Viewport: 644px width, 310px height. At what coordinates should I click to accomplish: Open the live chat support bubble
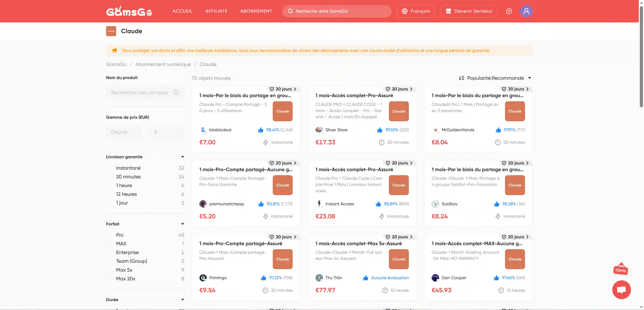pos(621,290)
